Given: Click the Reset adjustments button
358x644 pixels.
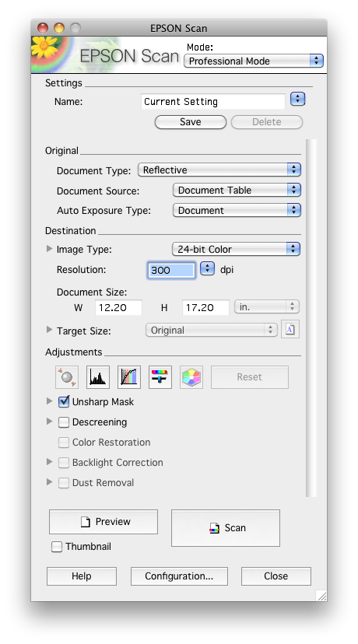Looking at the screenshot, I should coord(250,377).
